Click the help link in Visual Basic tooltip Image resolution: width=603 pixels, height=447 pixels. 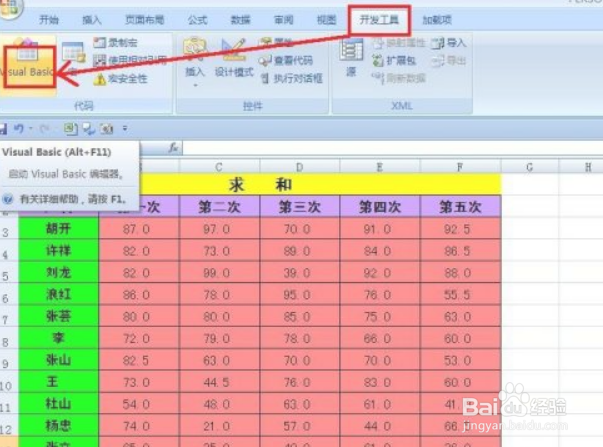click(x=65, y=199)
